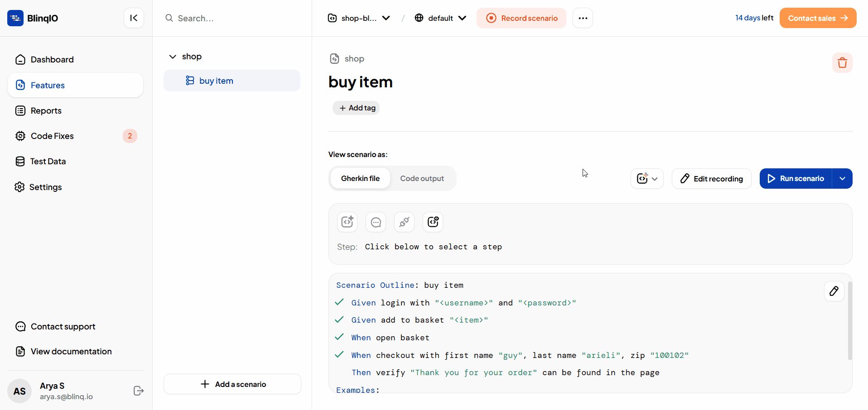Image resolution: width=868 pixels, height=410 pixels.
Task: Open Code Fixes in the sidebar
Action: [52, 136]
